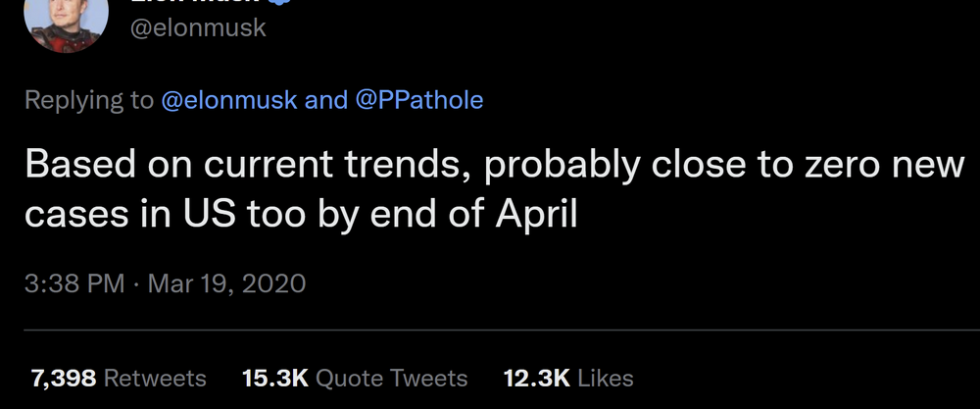Click the 7,398 retweet count number
This screenshot has height=409, width=980.
61,378
